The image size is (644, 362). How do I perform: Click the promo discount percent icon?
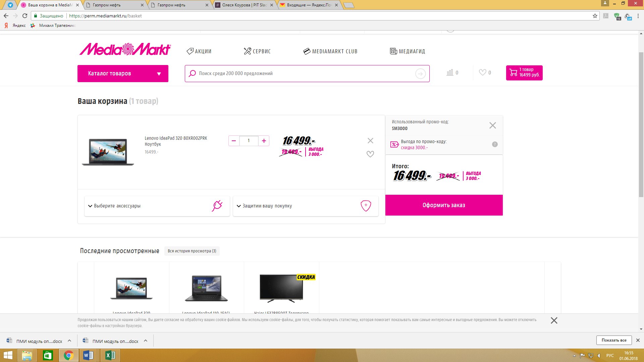click(394, 144)
